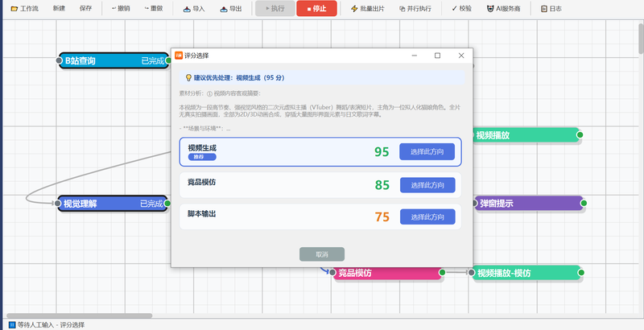Image resolution: width=644 pixels, height=330 pixels.
Task: Click output port of 弹窗提示 node
Action: click(584, 203)
